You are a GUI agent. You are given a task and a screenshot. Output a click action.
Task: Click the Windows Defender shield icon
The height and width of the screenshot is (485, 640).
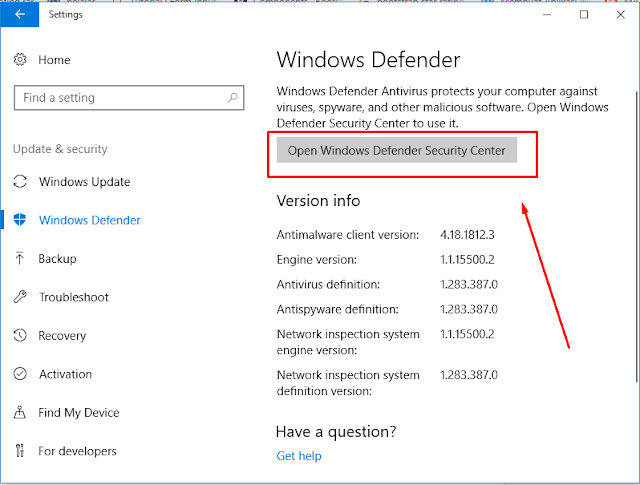point(20,220)
